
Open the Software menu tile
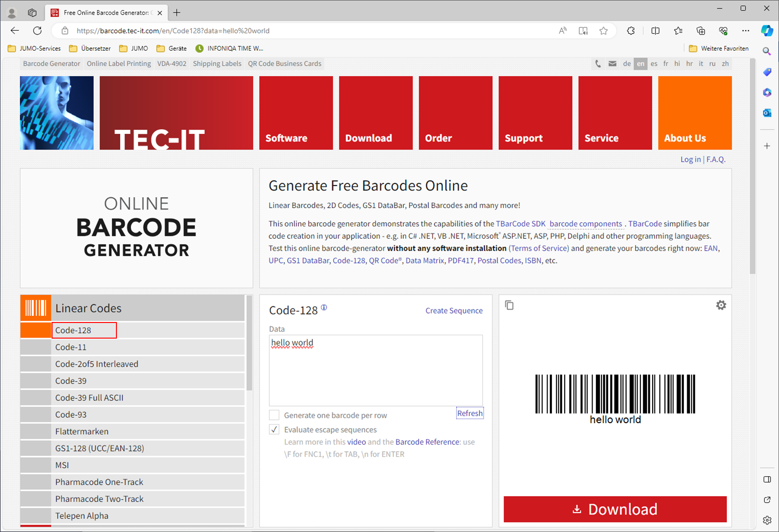tap(296, 113)
